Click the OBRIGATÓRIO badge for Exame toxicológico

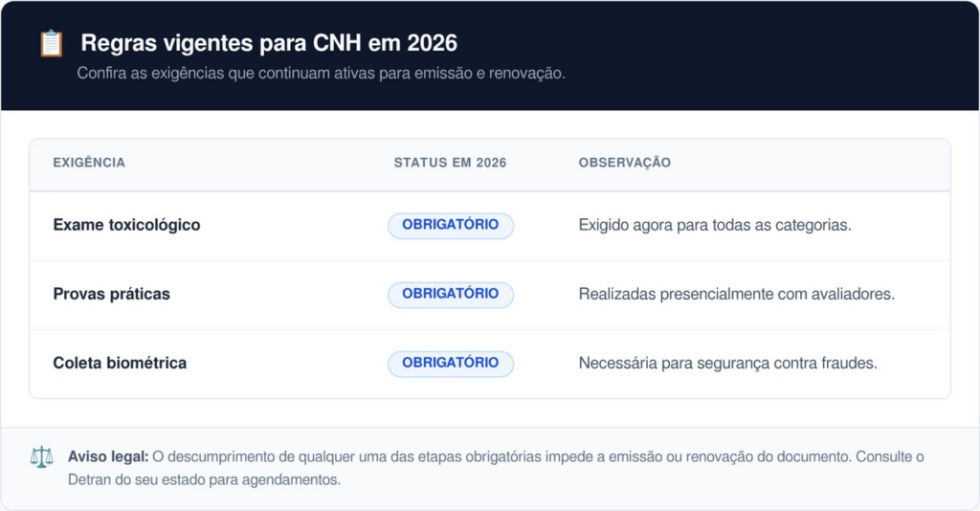pyautogui.click(x=451, y=226)
